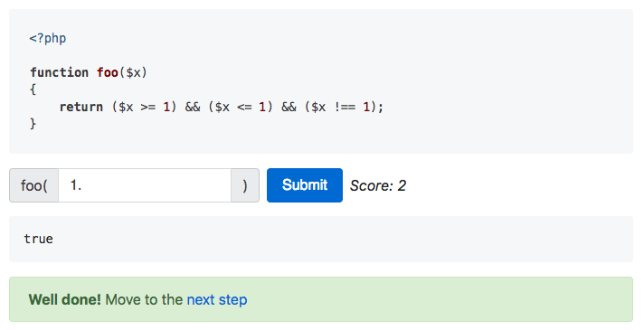Click the closing parenthesis suffix label
The width and height of the screenshot is (644, 330).
tap(245, 185)
